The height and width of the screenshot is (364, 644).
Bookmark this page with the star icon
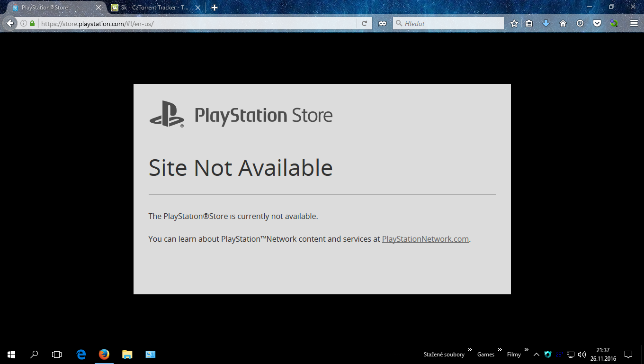coord(514,23)
